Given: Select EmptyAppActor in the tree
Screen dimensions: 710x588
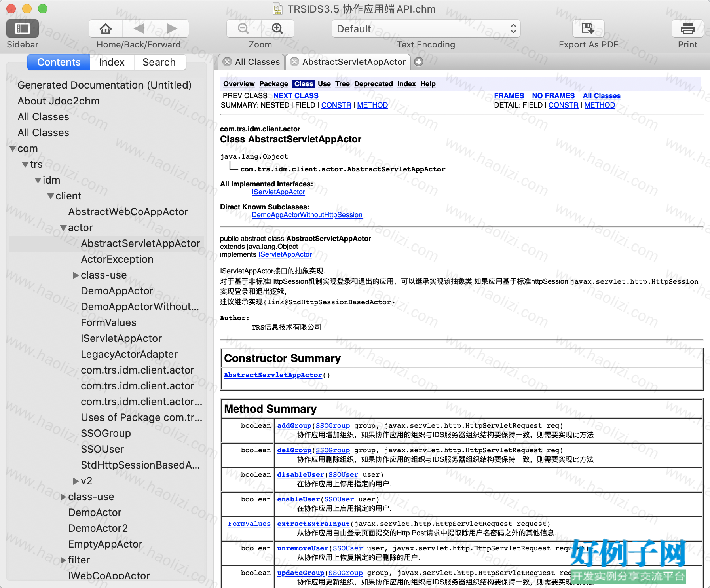Looking at the screenshot, I should [x=105, y=544].
